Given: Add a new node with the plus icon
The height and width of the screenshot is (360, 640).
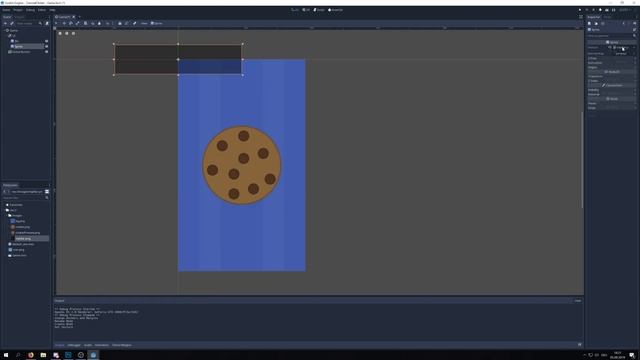Looking at the screenshot, I should (x=5, y=23).
